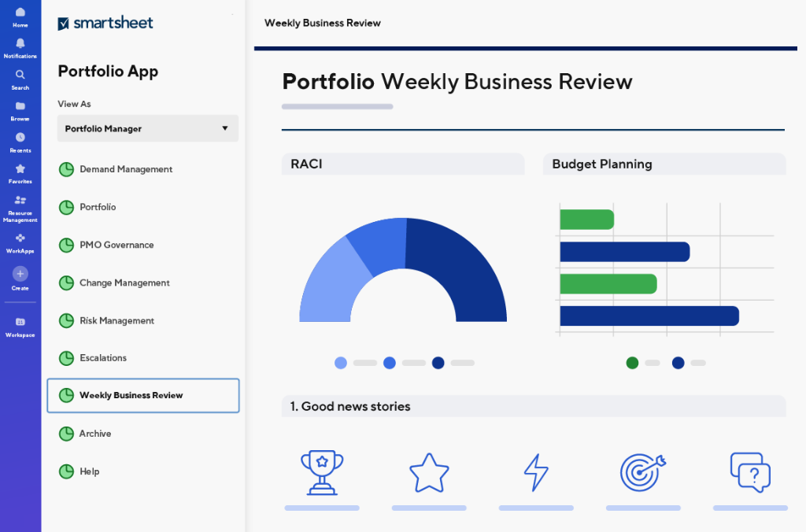Open Recents clock icon
This screenshot has height=532, width=806.
(20, 137)
